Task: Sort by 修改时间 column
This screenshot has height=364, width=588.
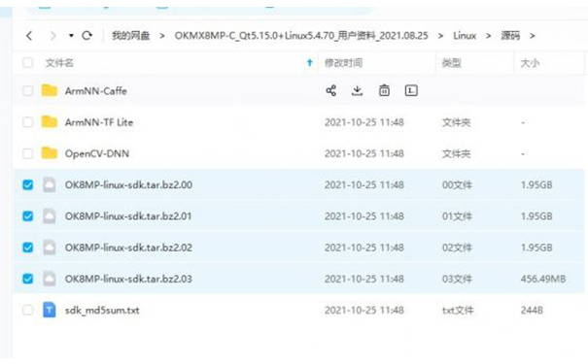Action: pyautogui.click(x=343, y=63)
